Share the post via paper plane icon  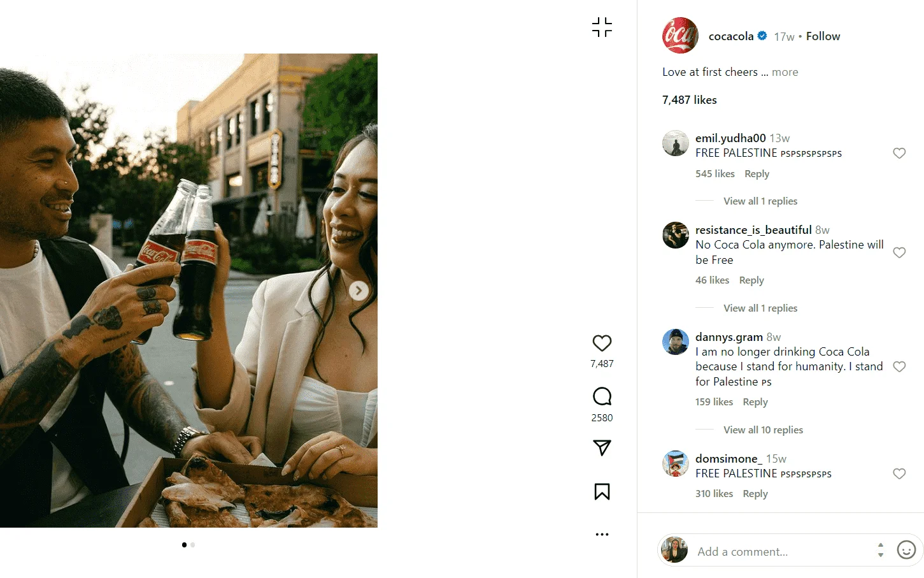(602, 448)
